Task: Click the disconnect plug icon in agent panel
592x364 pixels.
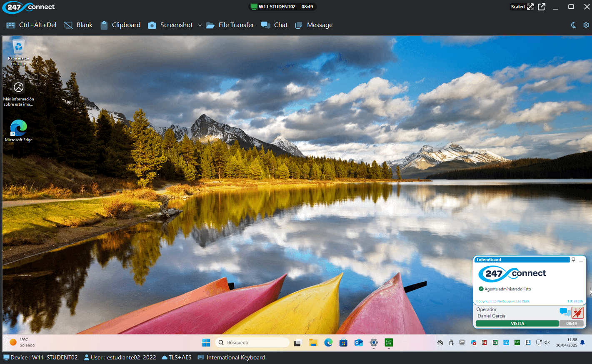Action: click(x=577, y=312)
